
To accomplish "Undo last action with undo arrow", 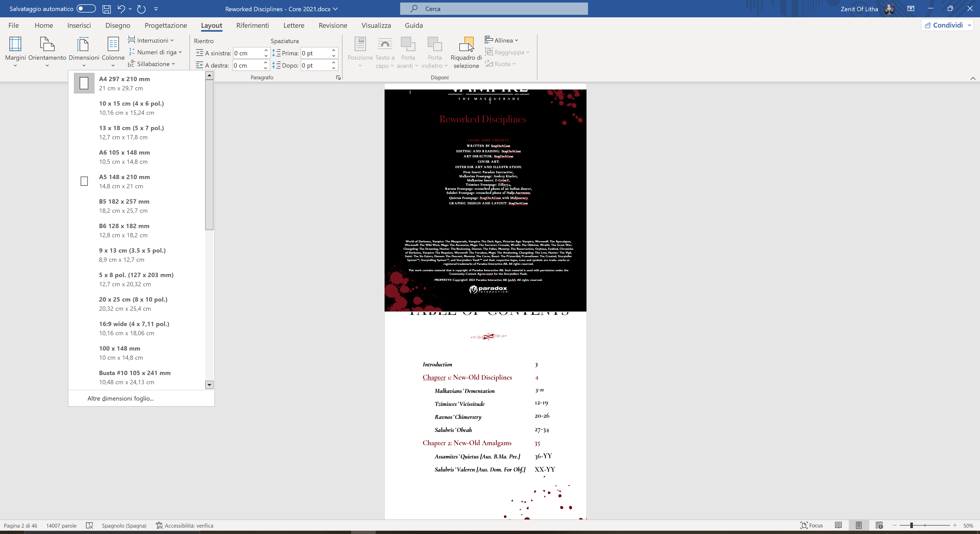I will click(x=121, y=9).
